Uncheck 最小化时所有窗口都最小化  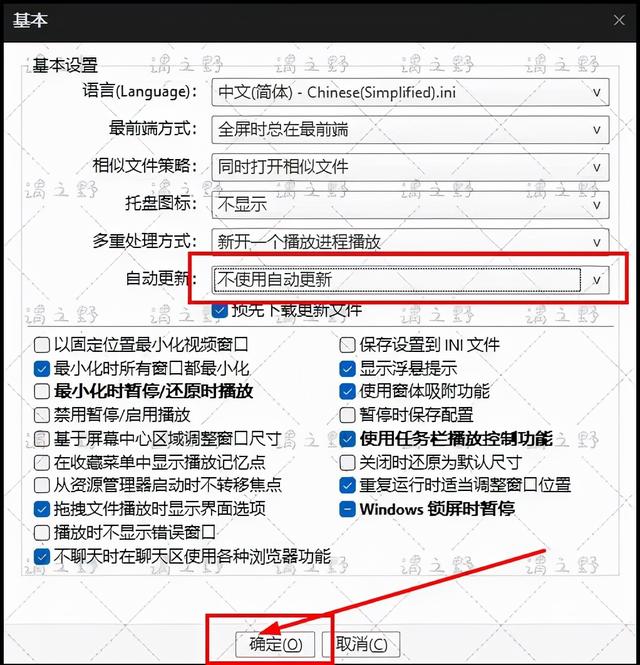point(42,369)
